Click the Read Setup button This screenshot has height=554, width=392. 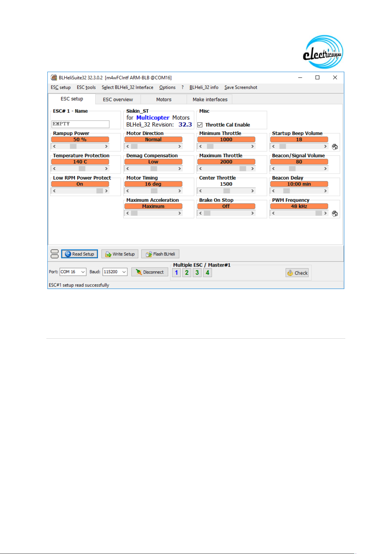click(x=80, y=254)
